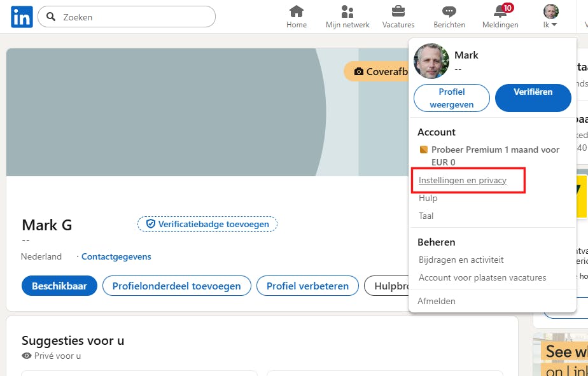Open the Home house icon
Screen dimensions: 588x376
(297, 11)
